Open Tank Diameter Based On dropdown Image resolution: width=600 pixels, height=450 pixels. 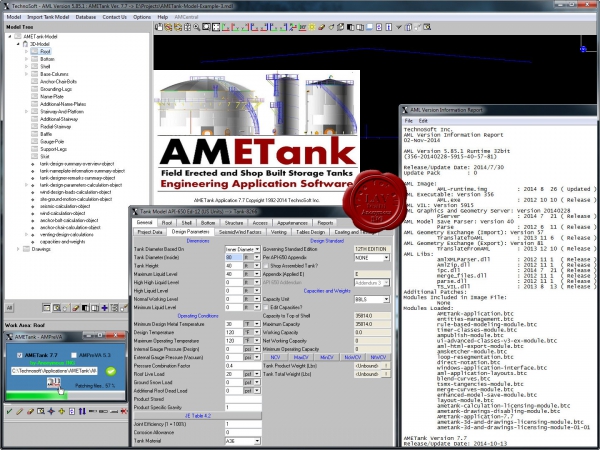(257, 249)
